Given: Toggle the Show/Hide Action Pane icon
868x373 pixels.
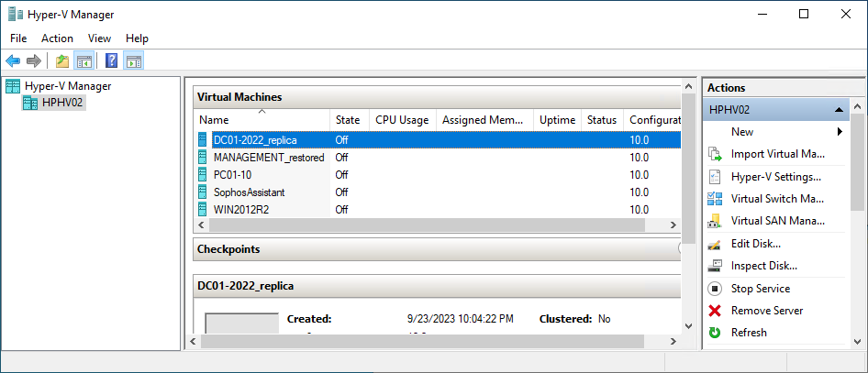Looking at the screenshot, I should point(134,61).
